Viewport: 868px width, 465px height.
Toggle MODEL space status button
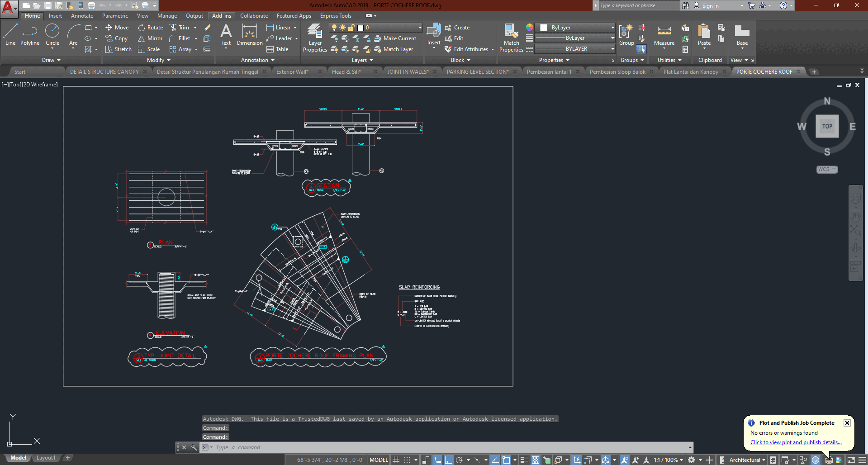[379, 460]
